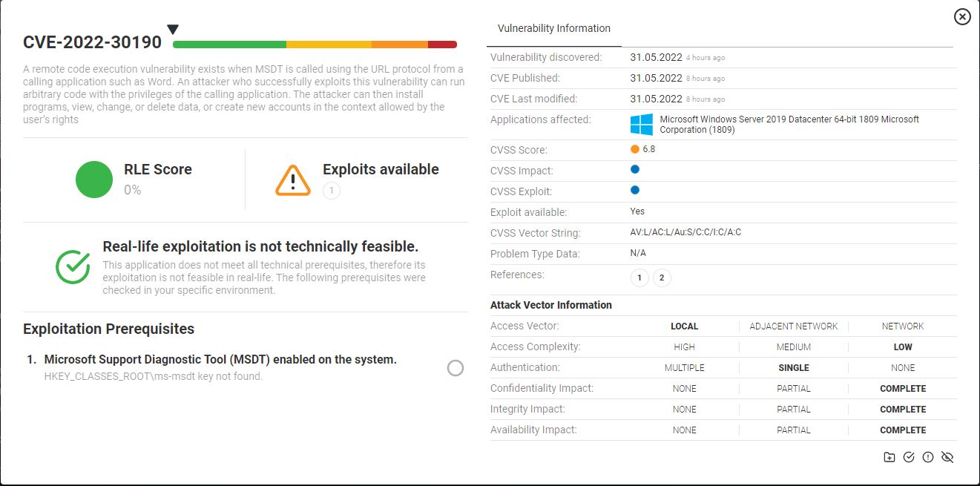The height and width of the screenshot is (486, 980).
Task: Click the exploits available count badge
Action: (332, 191)
